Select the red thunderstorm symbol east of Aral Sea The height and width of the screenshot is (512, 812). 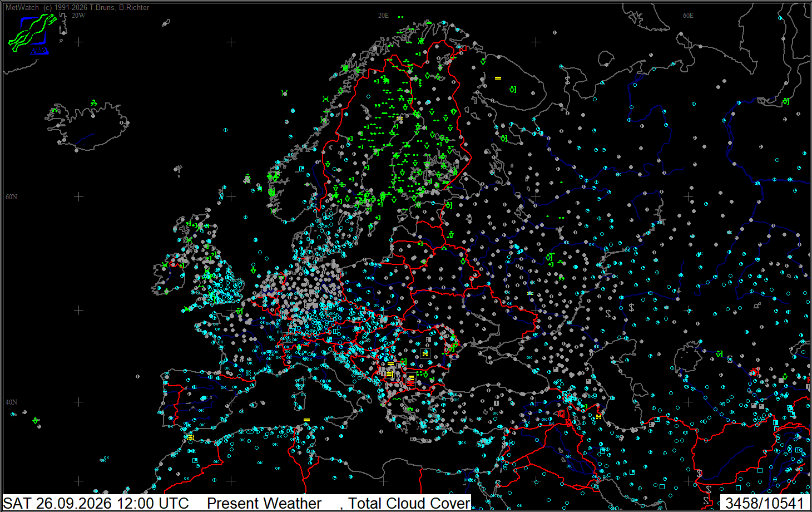pos(755,371)
